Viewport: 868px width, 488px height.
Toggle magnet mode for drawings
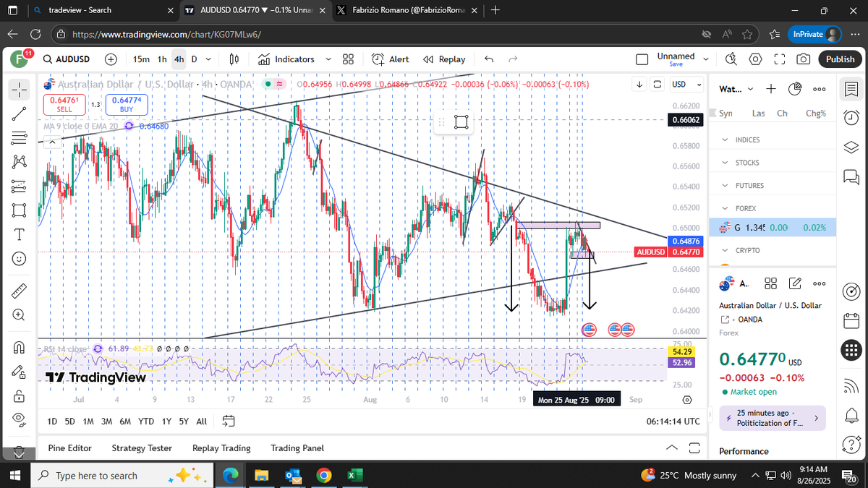(20, 347)
